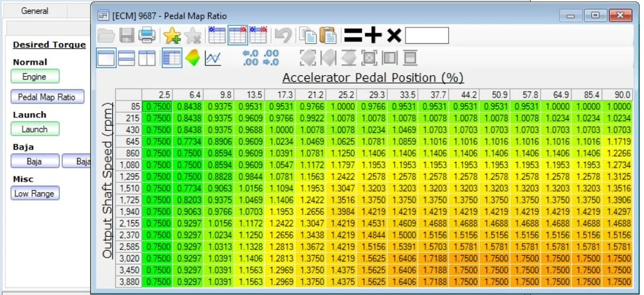Select cell with value 1.0547
The height and width of the screenshot is (295, 644).
tap(280, 165)
